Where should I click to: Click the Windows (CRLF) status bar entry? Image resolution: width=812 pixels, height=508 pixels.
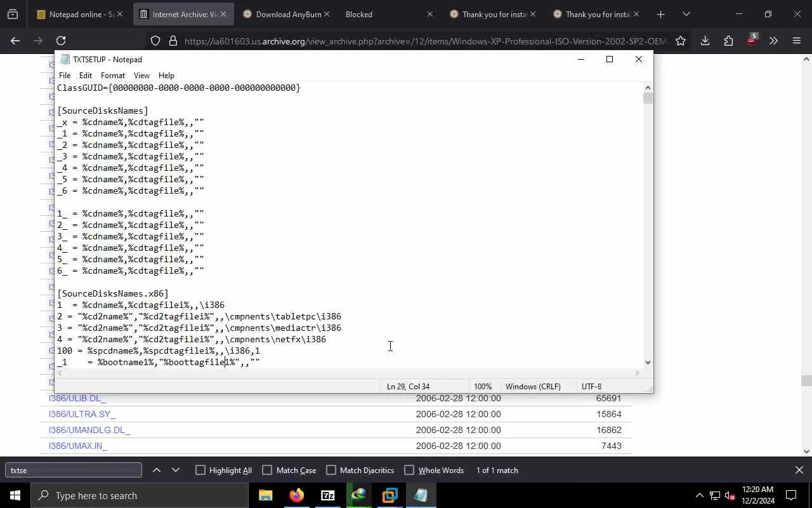533,386
